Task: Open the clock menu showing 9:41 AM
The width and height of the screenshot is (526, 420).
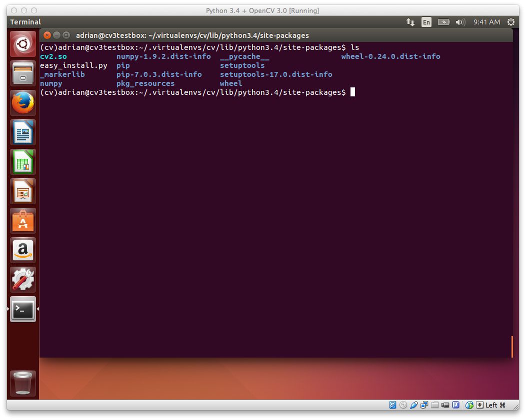Action: click(487, 22)
